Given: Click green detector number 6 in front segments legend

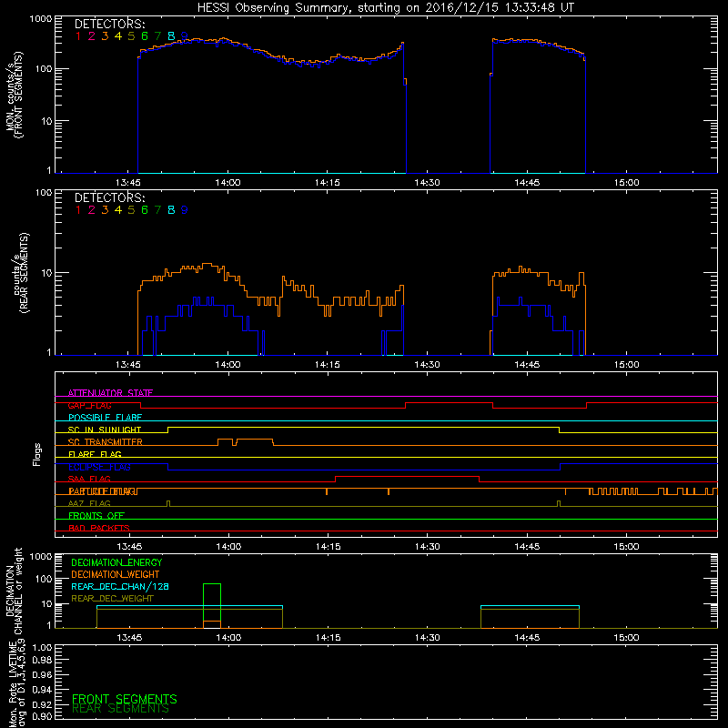Looking at the screenshot, I should [145, 36].
